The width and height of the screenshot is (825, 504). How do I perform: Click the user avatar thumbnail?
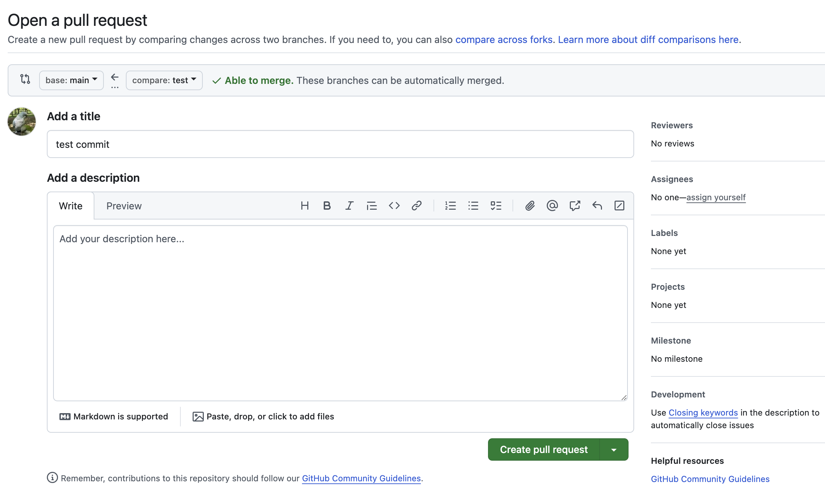pos(22,122)
